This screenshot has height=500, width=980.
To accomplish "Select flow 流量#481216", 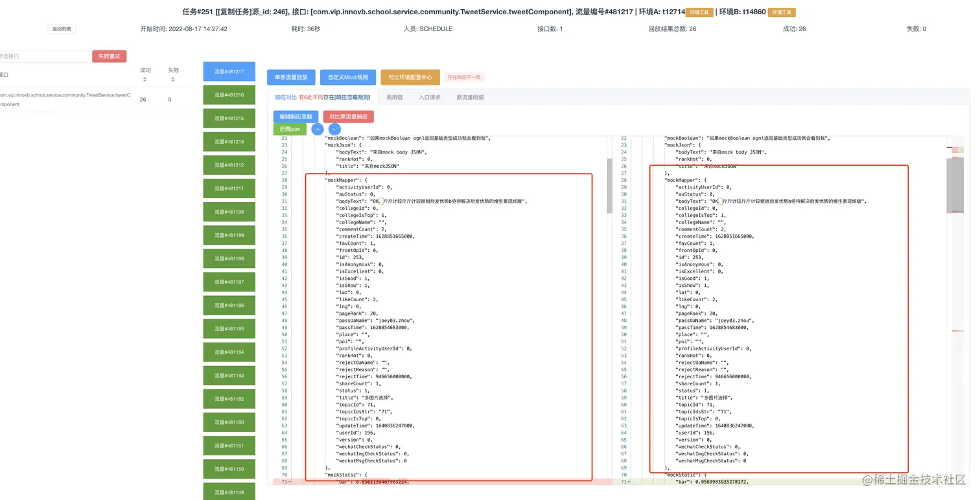I will [229, 95].
